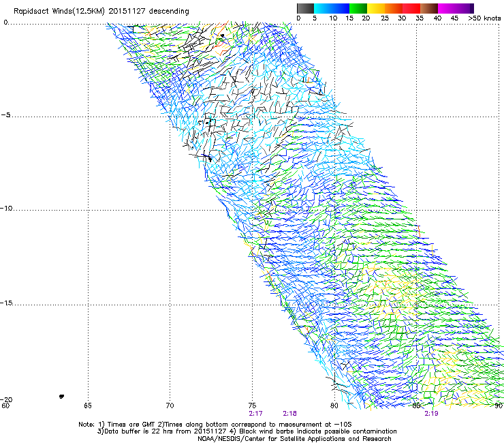504x443 pixels.
Task: Click the longitude label '60'
Action: click(x=5, y=406)
